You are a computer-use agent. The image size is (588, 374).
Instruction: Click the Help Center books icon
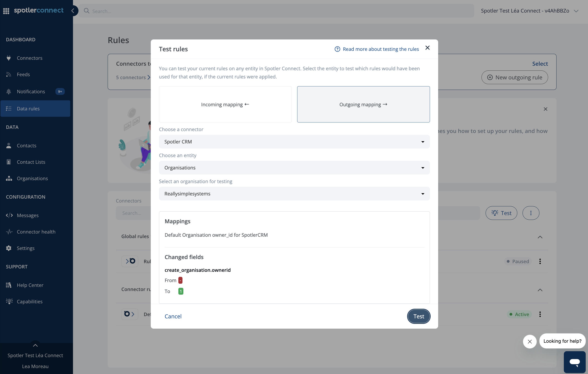pyautogui.click(x=9, y=285)
